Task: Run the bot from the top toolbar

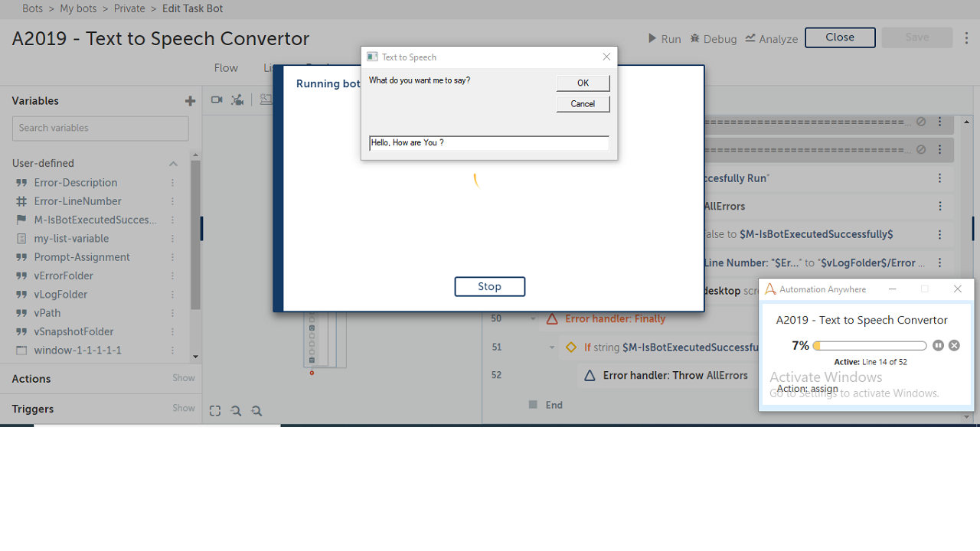Action: [x=665, y=38]
